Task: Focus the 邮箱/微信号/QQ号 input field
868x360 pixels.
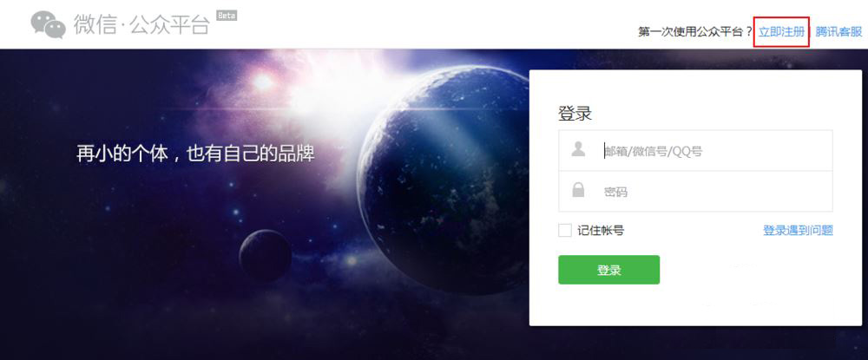Action: point(695,150)
